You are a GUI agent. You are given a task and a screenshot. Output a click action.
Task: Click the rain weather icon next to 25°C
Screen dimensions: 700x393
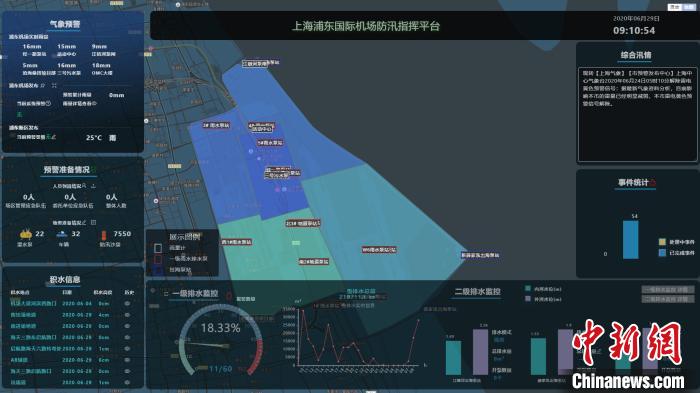coord(112,138)
